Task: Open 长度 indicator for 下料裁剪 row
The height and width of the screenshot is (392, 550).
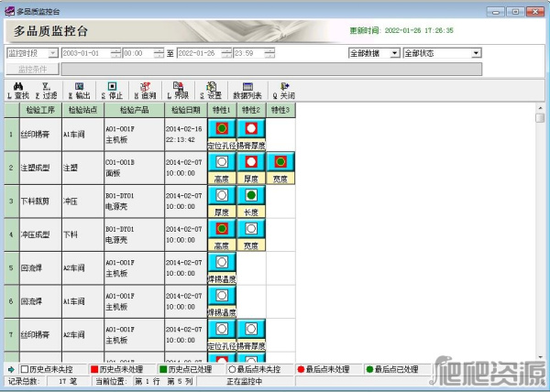Action: coord(251,195)
